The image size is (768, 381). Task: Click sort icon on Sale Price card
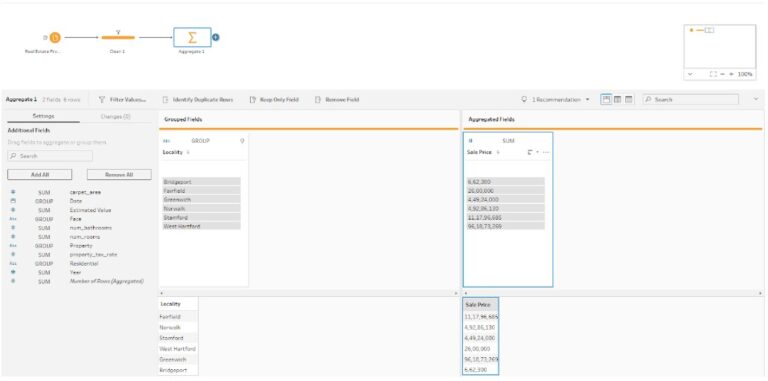pos(530,152)
